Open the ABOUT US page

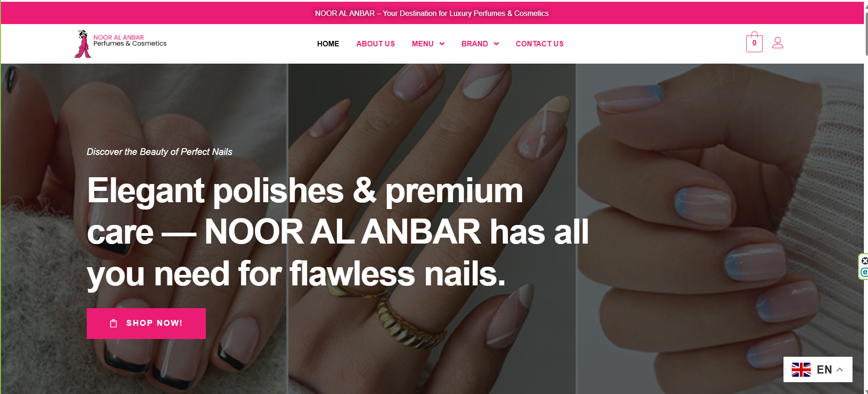375,44
